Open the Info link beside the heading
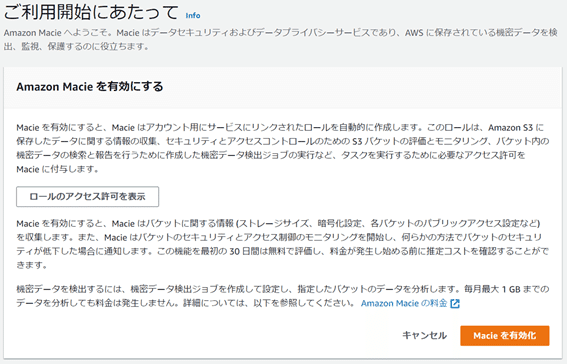 (193, 16)
